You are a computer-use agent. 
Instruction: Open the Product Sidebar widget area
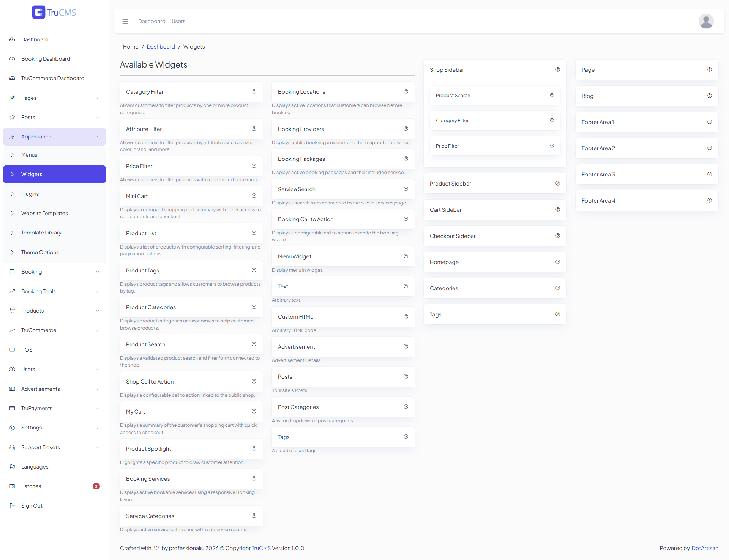[x=495, y=184]
